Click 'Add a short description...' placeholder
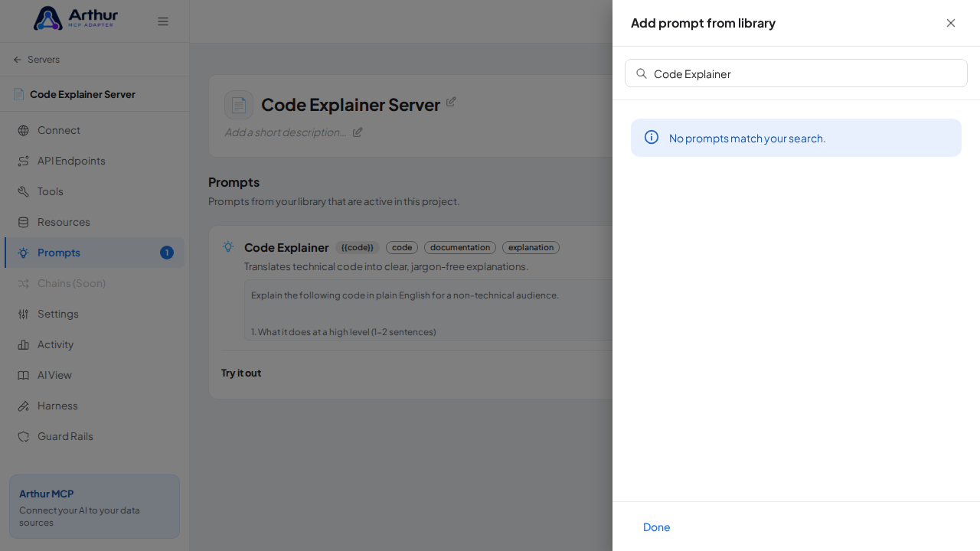The width and height of the screenshot is (980, 551). point(286,132)
